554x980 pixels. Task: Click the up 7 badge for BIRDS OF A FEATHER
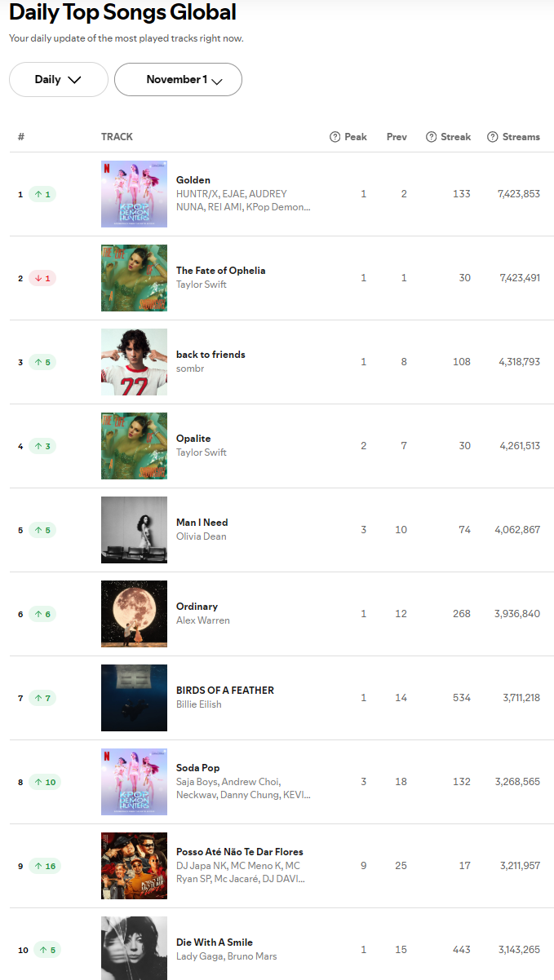click(42, 698)
